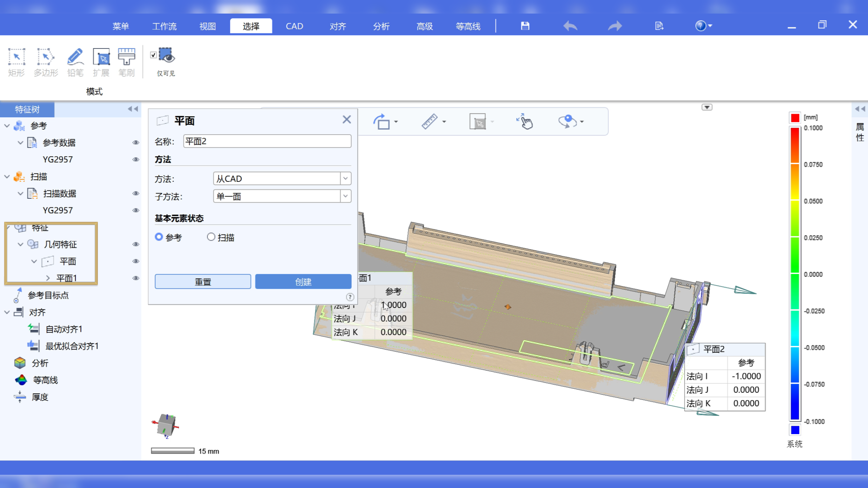Collapse the 对齐 tree node

pos(7,312)
